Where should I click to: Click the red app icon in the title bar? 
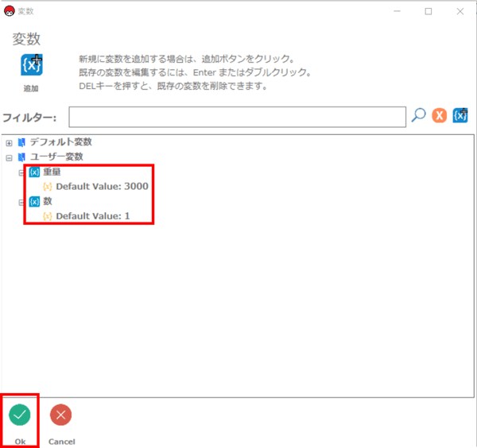9,11
